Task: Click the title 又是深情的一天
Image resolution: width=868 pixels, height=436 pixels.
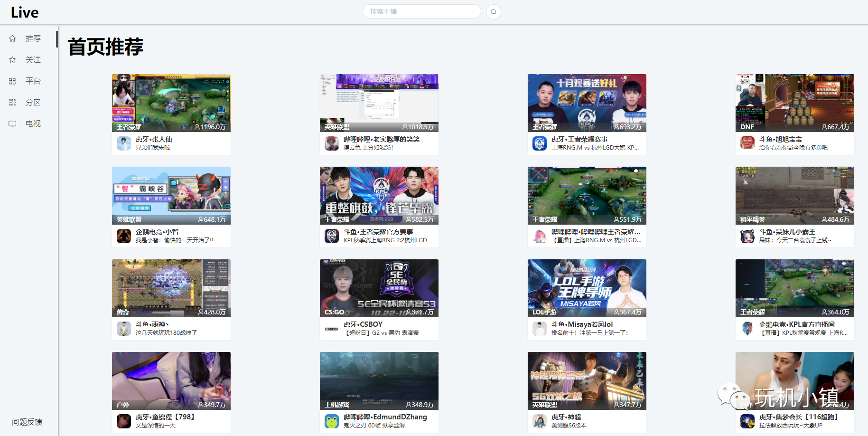Action: (x=156, y=426)
